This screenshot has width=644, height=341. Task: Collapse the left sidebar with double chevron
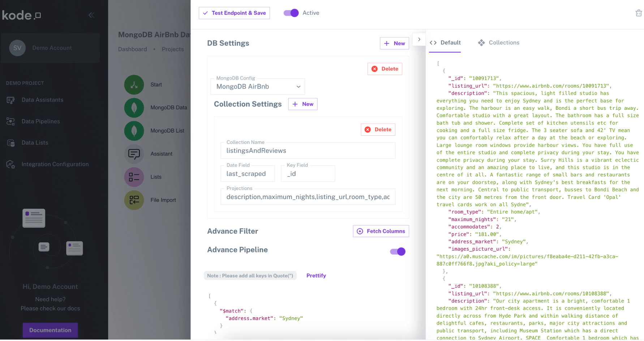[91, 15]
